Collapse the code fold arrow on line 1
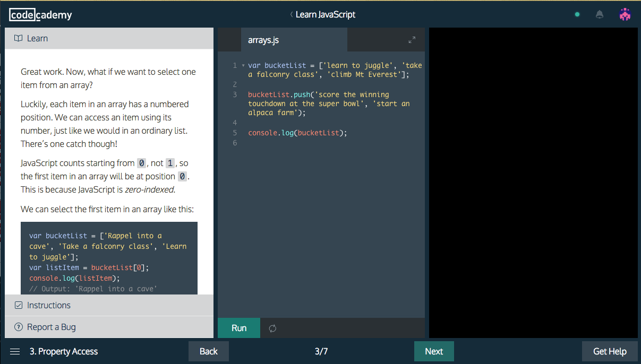Screen dimensions: 641x364 click(x=243, y=65)
